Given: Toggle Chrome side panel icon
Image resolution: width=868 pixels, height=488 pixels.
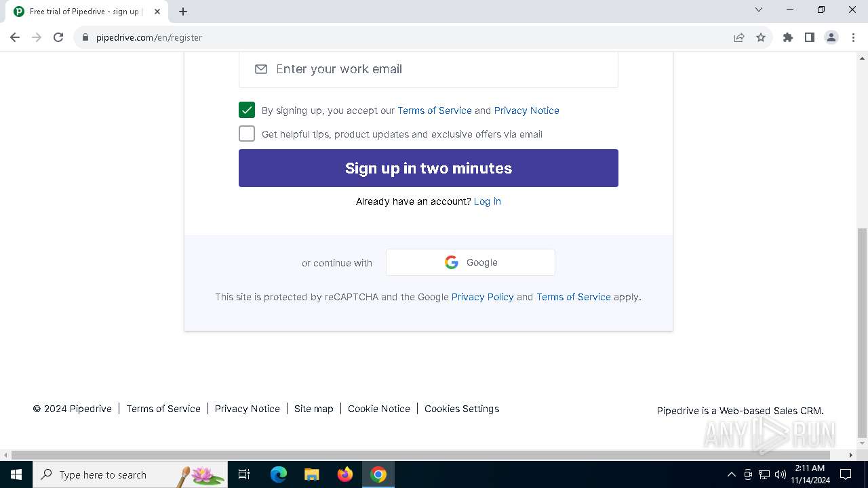Looking at the screenshot, I should pos(810,37).
